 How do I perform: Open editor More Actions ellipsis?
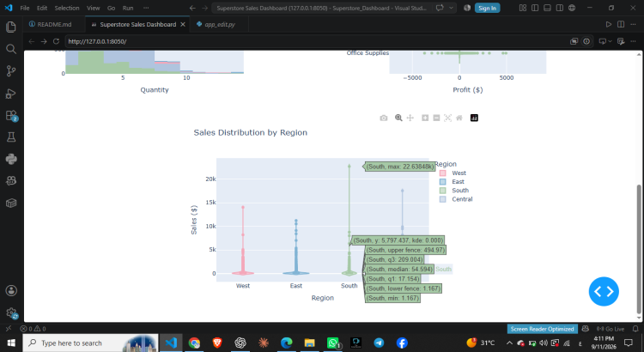pyautogui.click(x=633, y=24)
